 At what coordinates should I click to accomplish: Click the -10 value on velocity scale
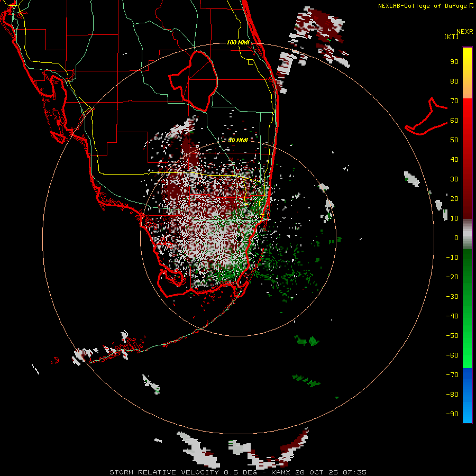tap(452, 258)
